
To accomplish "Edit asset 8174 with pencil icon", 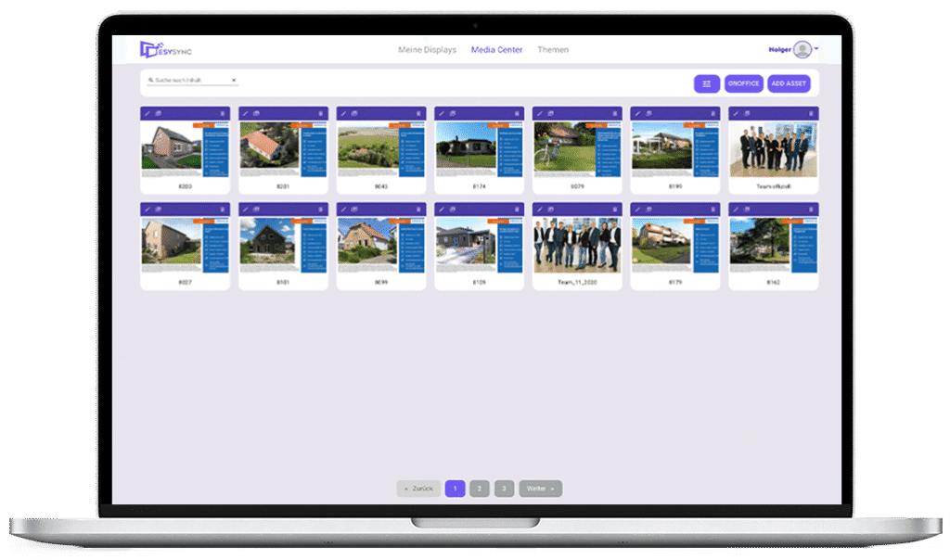I will (442, 113).
